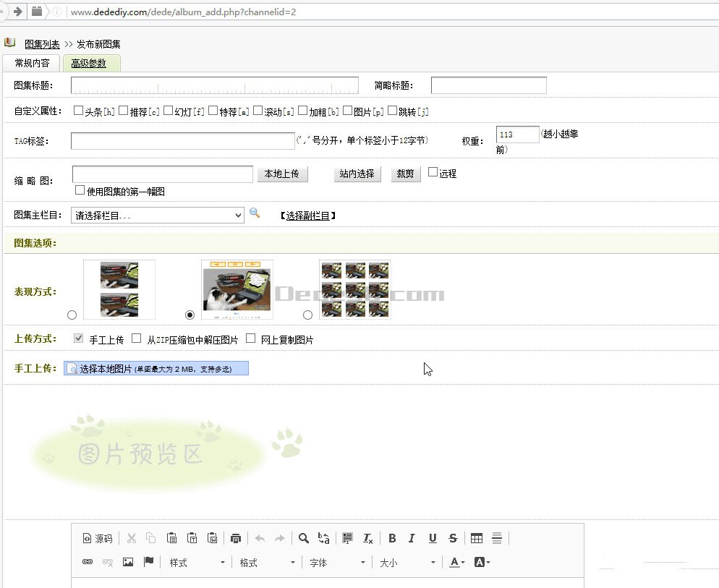Click magnifier icon beside column select

255,213
